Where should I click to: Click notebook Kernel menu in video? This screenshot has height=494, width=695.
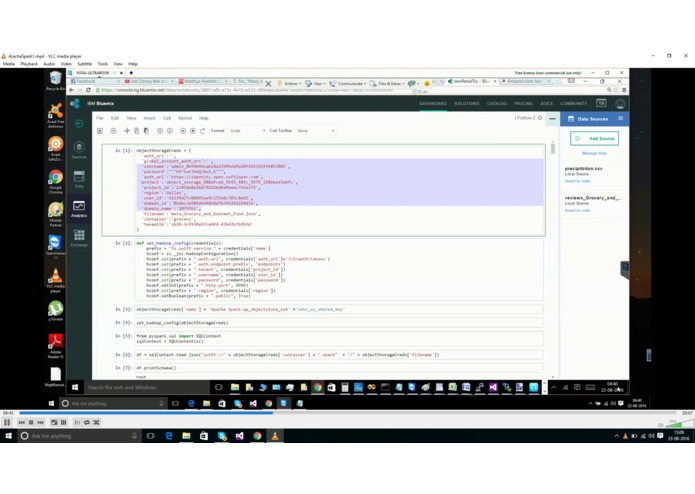coord(185,118)
